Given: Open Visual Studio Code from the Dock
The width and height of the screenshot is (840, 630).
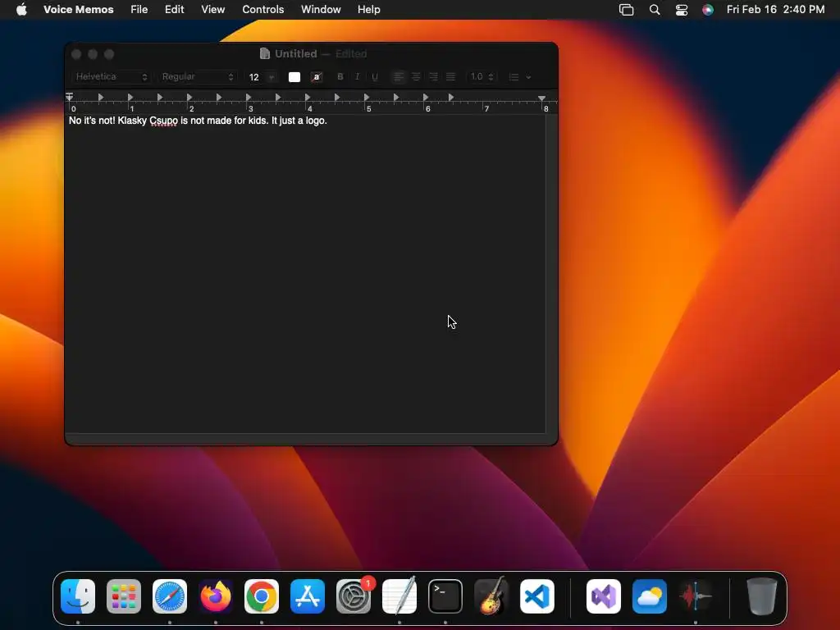Looking at the screenshot, I should click(x=537, y=596).
